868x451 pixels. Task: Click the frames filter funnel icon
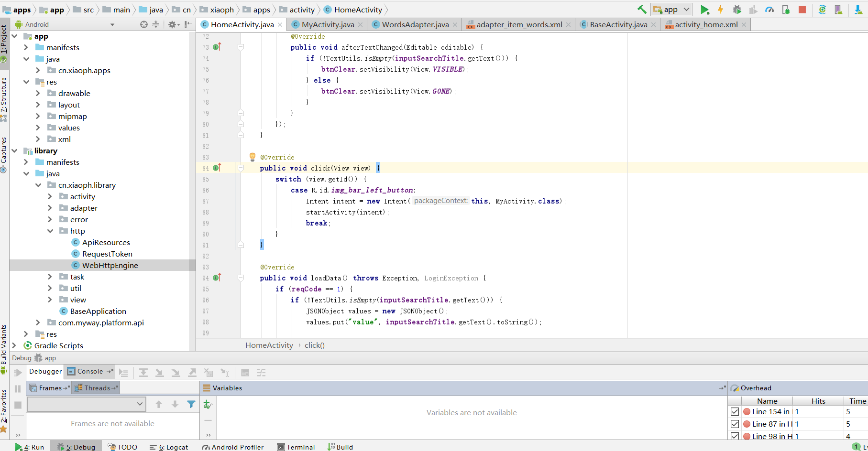click(191, 404)
